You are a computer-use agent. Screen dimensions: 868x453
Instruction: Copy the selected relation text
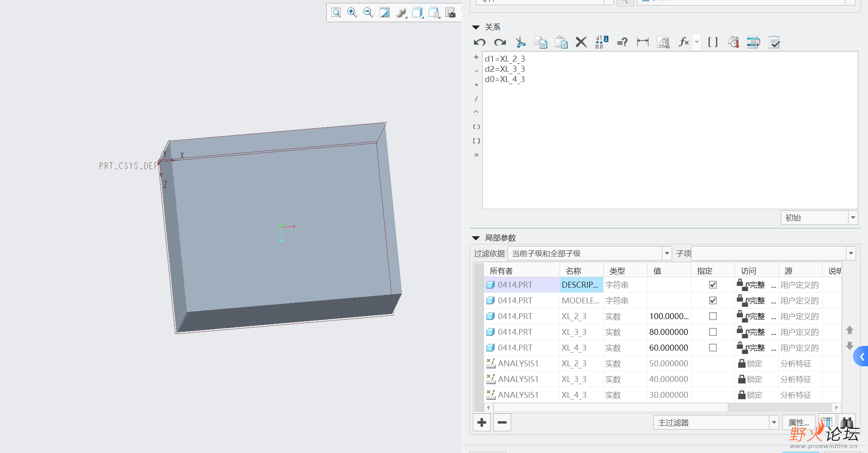(541, 42)
